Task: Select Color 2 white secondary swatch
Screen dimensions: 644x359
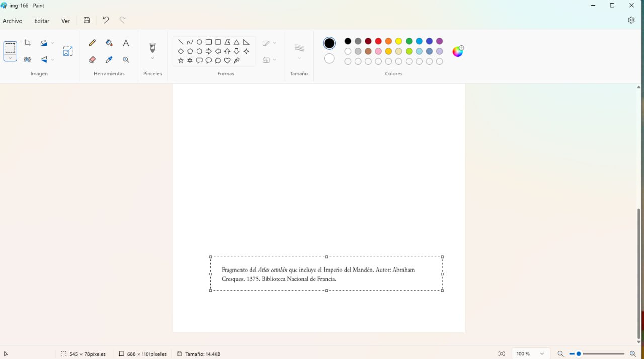Action: (329, 59)
